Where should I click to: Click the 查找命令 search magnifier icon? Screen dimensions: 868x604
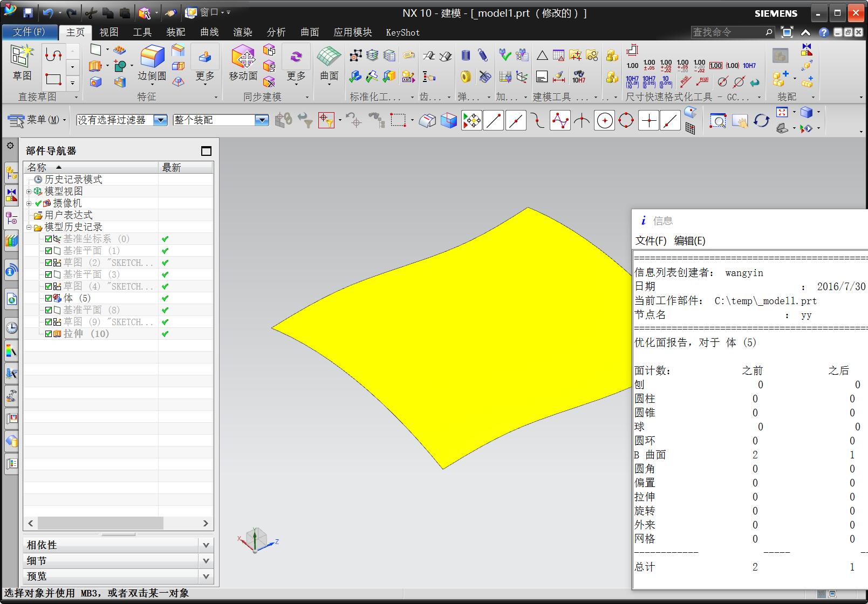(768, 32)
